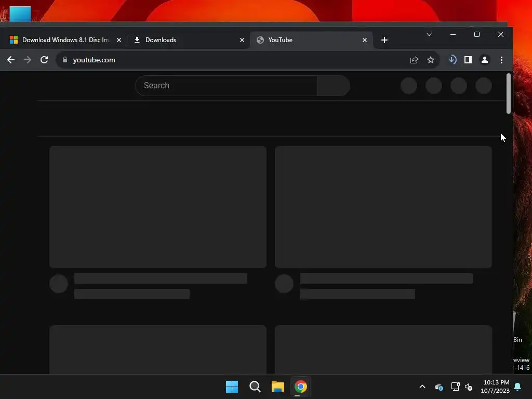Open Chrome three-dot menu

[x=501, y=60]
